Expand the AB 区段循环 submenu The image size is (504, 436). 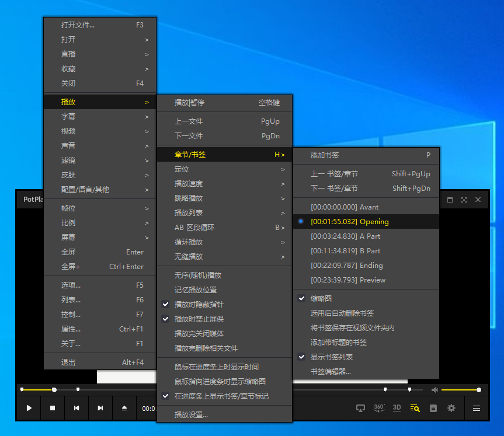(224, 228)
